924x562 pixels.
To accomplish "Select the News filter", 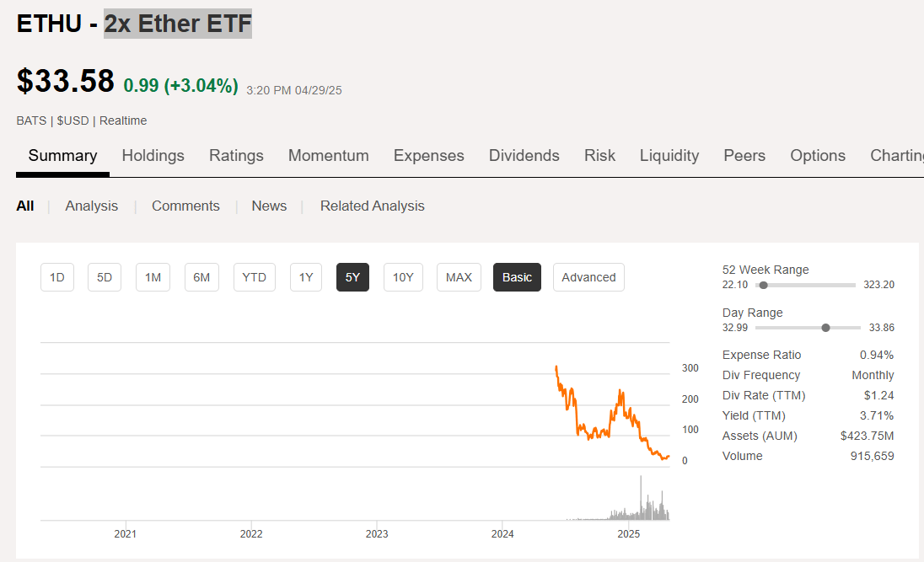I will pos(269,206).
